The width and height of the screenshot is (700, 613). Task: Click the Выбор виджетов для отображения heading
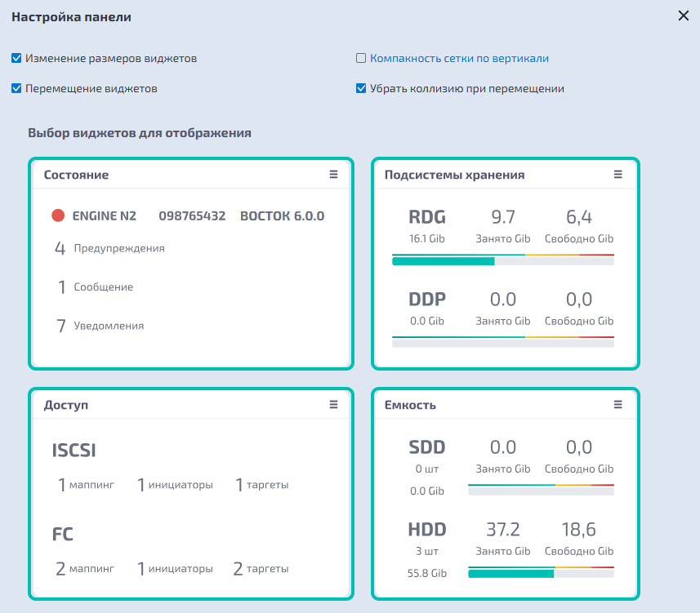coord(140,133)
